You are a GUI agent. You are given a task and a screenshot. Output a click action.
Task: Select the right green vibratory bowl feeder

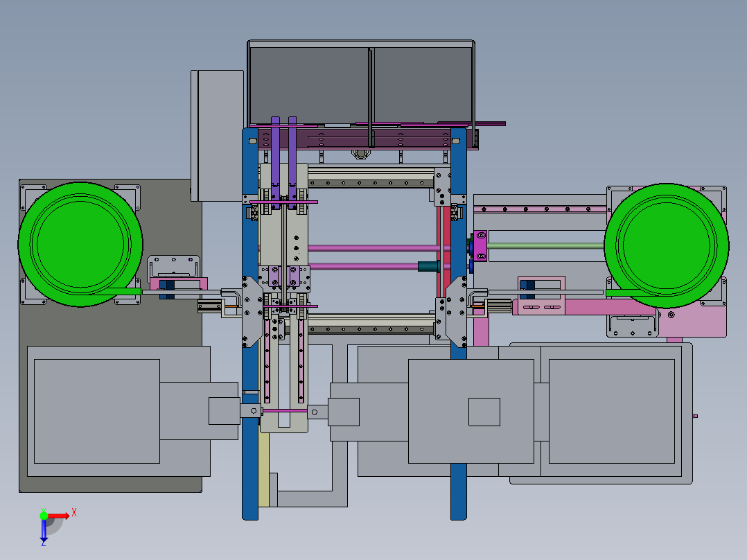pos(667,246)
